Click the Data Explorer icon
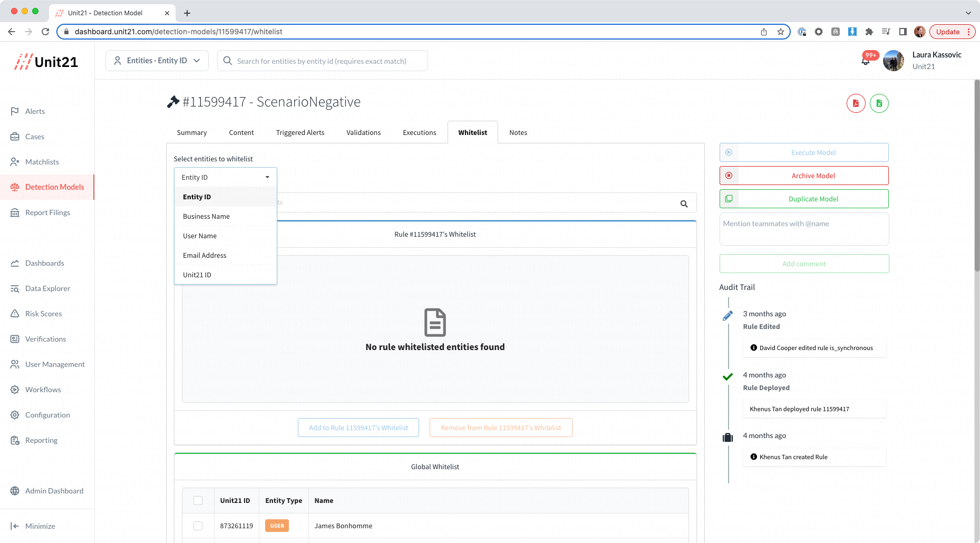 pos(15,288)
